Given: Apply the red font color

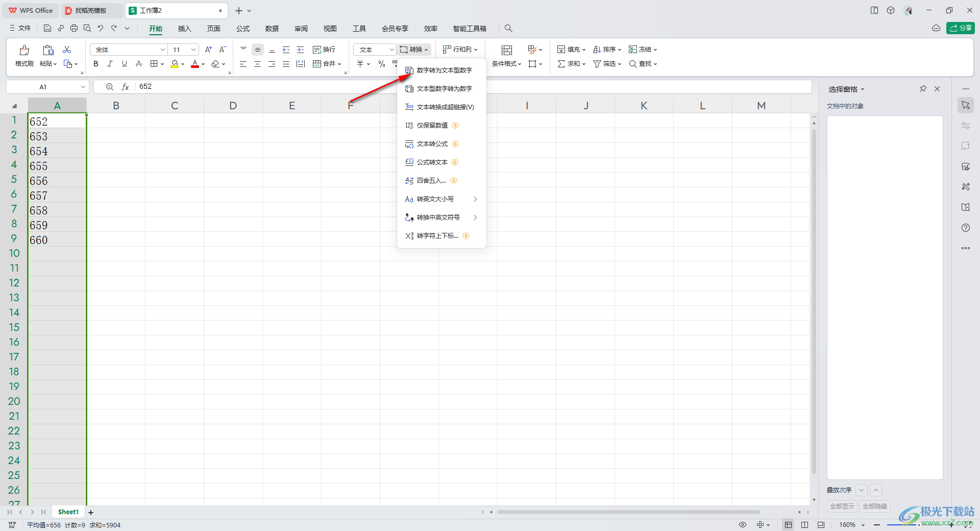Looking at the screenshot, I should (195, 64).
